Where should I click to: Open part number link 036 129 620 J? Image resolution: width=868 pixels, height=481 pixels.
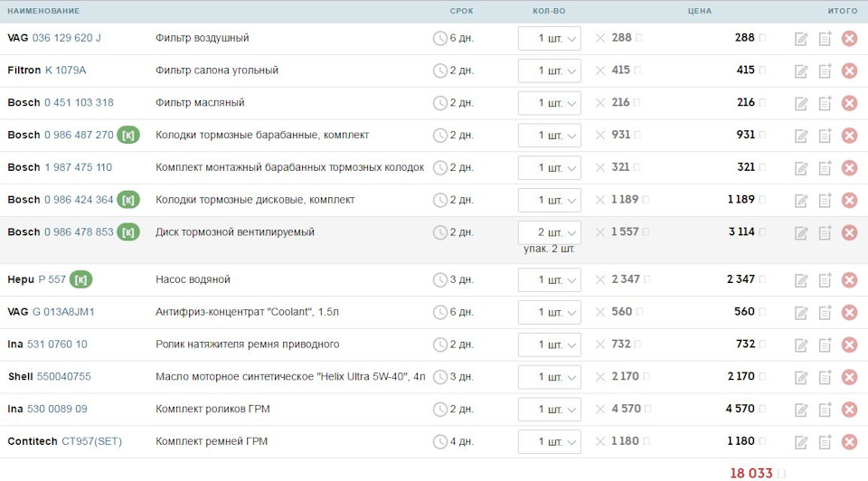coord(67,38)
